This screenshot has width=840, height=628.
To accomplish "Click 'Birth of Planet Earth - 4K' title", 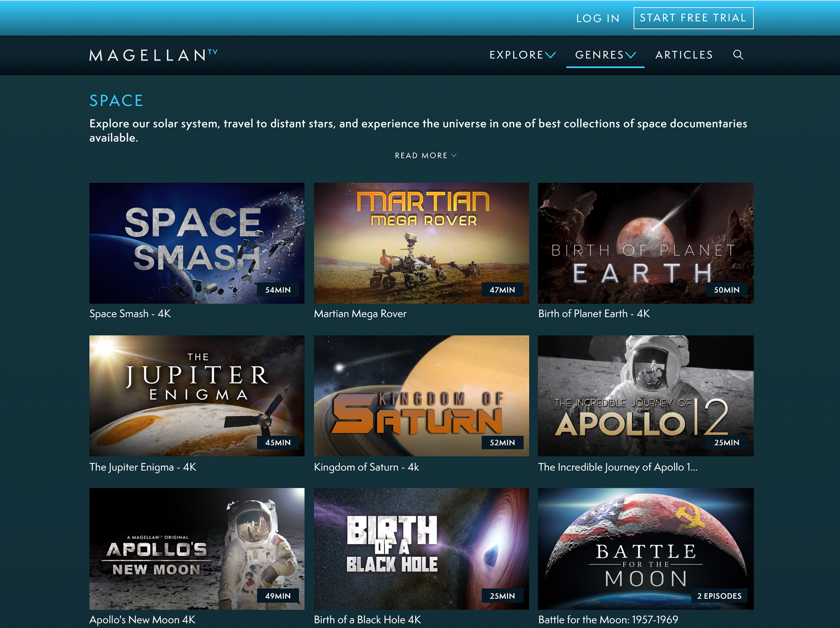I will [594, 314].
